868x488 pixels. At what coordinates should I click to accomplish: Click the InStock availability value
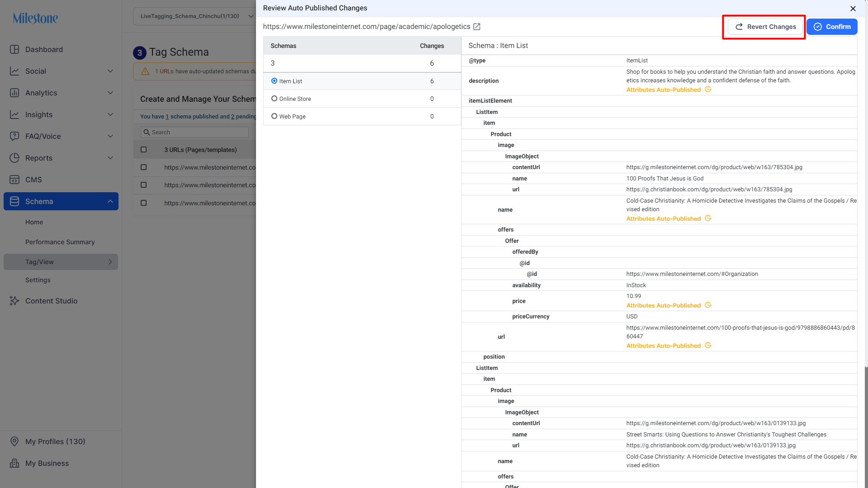pyautogui.click(x=636, y=285)
